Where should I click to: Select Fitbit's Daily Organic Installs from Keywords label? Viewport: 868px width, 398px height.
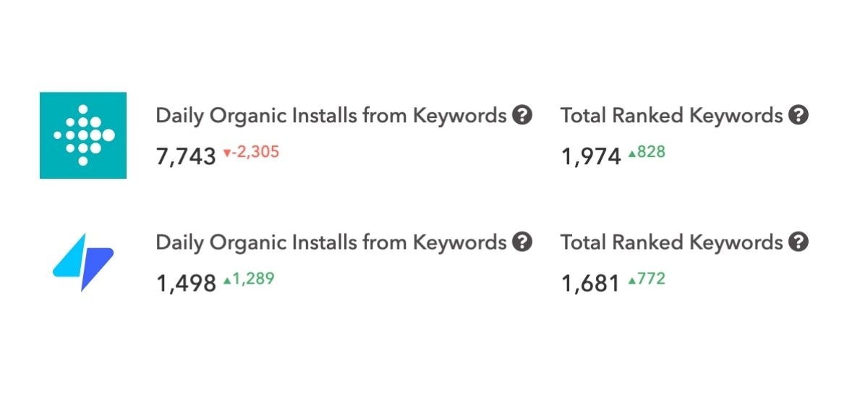click(331, 116)
